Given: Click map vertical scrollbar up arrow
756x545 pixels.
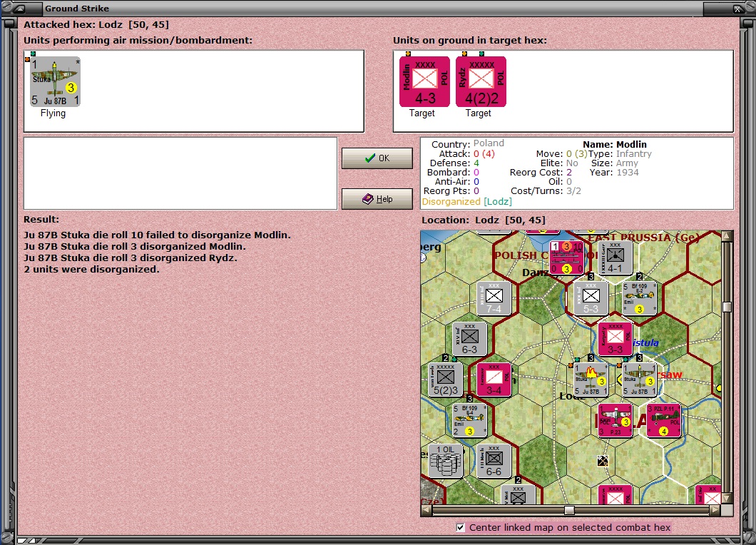Looking at the screenshot, I should [x=727, y=235].
